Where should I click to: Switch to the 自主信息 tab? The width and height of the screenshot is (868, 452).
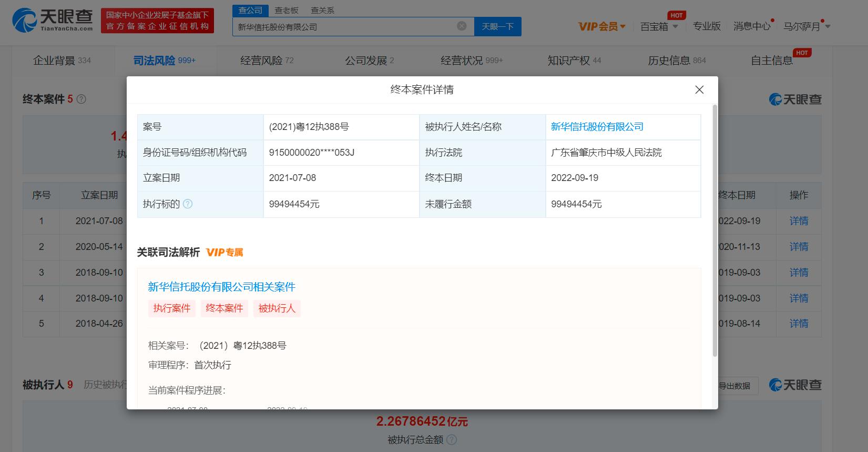pos(772,61)
